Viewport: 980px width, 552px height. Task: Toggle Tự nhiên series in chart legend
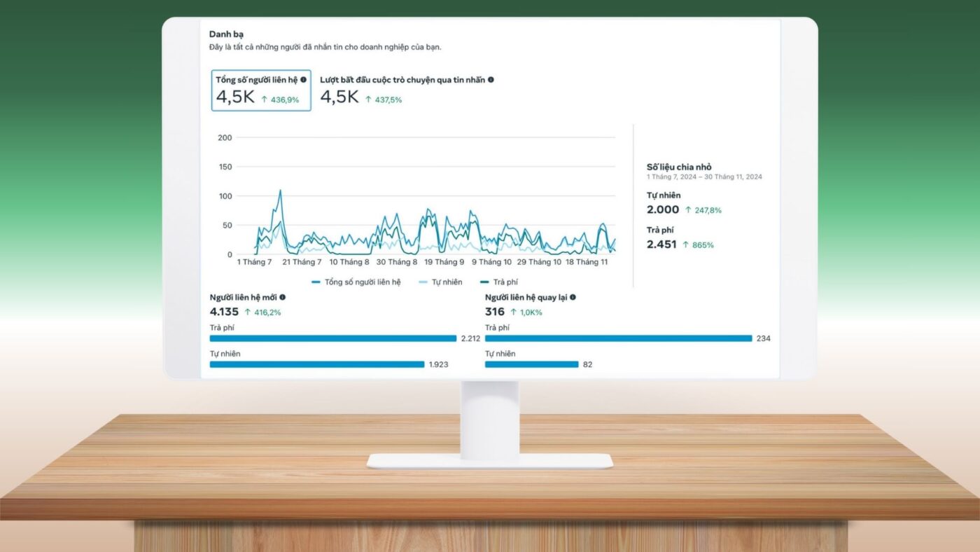(x=440, y=282)
